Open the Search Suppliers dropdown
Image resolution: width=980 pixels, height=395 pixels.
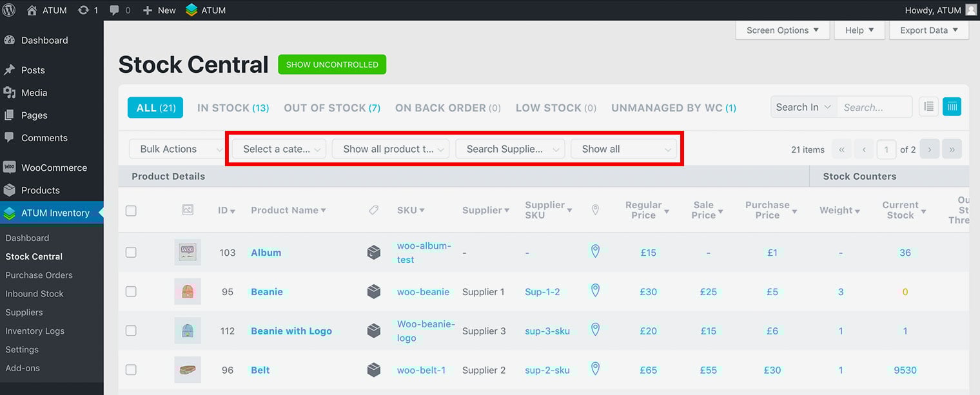510,149
